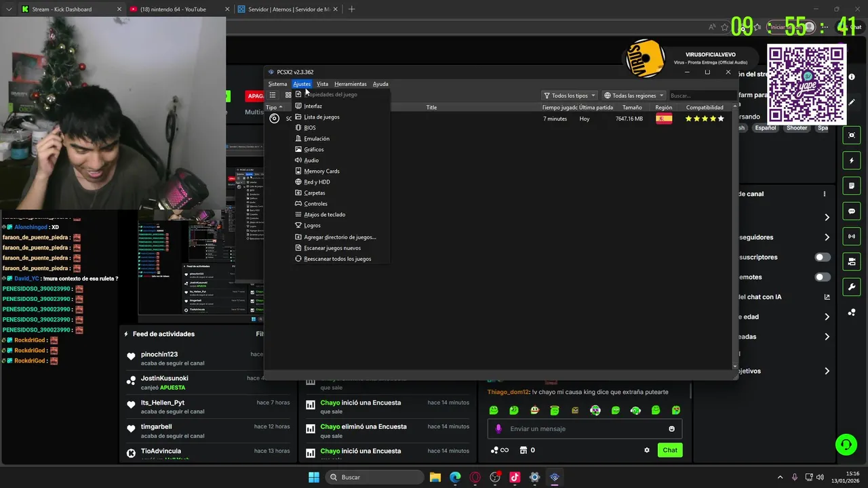This screenshot has height=488, width=868.
Task: Click the purple microphone icon in chat box
Action: (498, 428)
